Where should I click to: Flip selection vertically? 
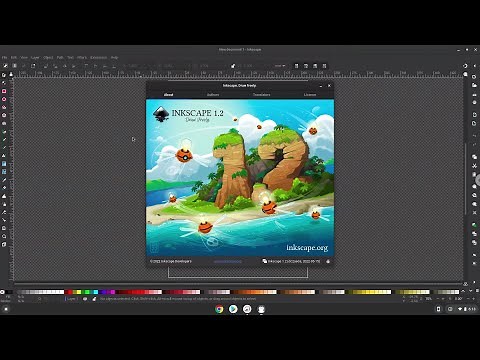(73, 66)
